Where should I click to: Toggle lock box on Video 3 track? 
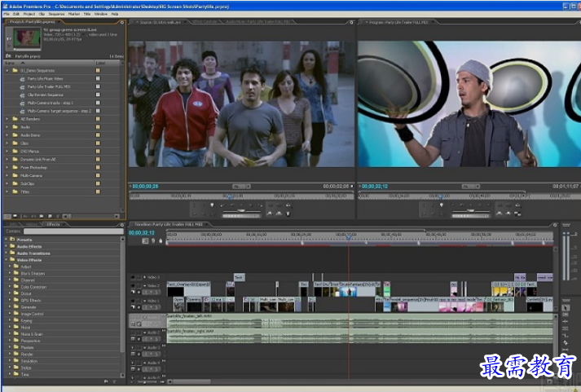coord(139,277)
